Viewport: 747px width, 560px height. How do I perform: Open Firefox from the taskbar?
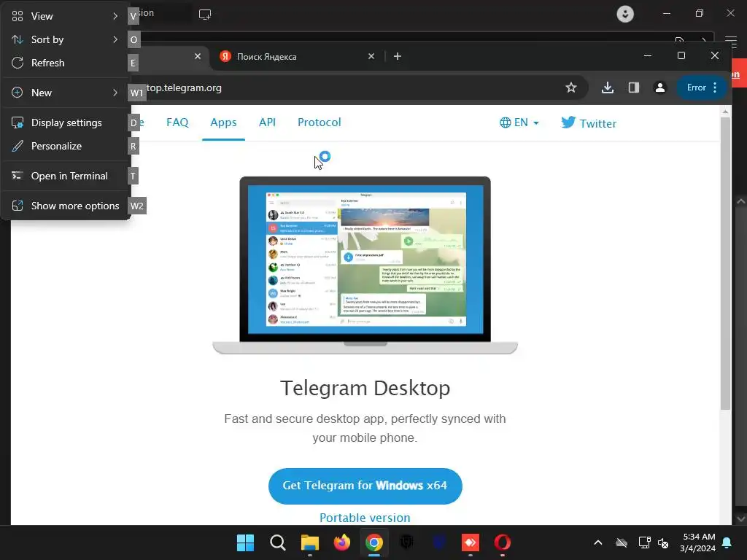(x=341, y=542)
